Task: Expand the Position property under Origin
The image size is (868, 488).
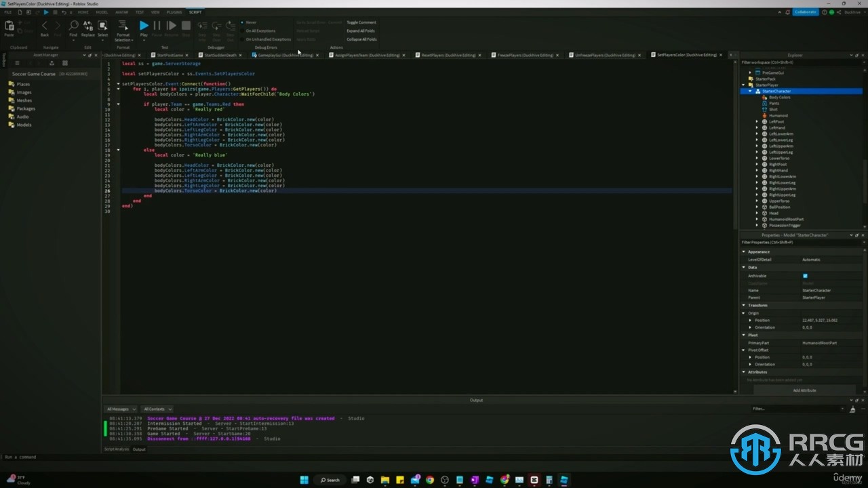Action: point(750,320)
